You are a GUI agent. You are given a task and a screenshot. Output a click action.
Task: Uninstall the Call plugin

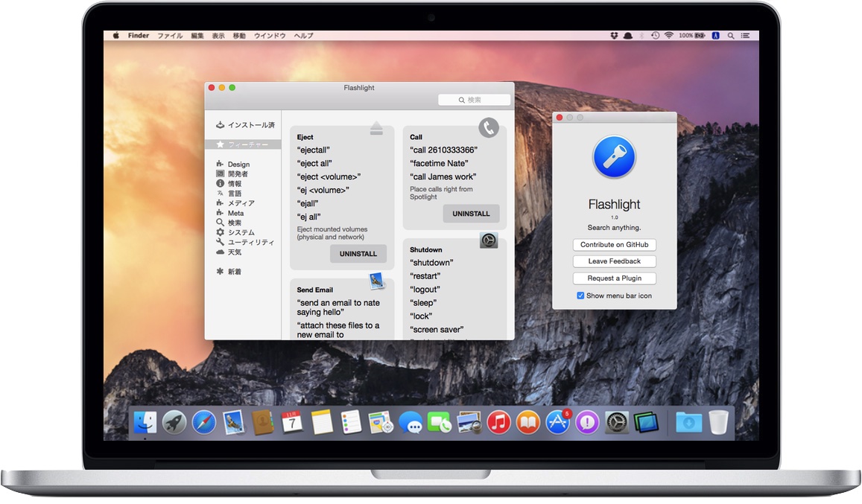pos(471,214)
